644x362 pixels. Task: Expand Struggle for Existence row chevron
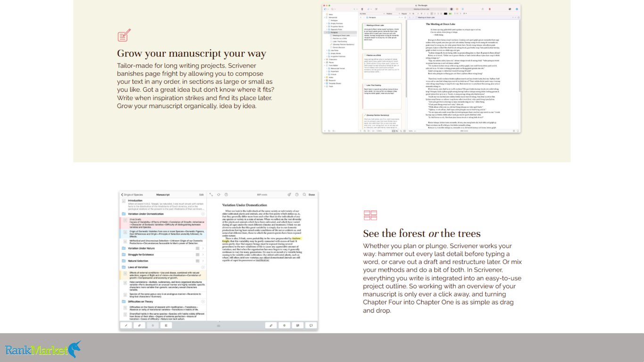coord(203,255)
